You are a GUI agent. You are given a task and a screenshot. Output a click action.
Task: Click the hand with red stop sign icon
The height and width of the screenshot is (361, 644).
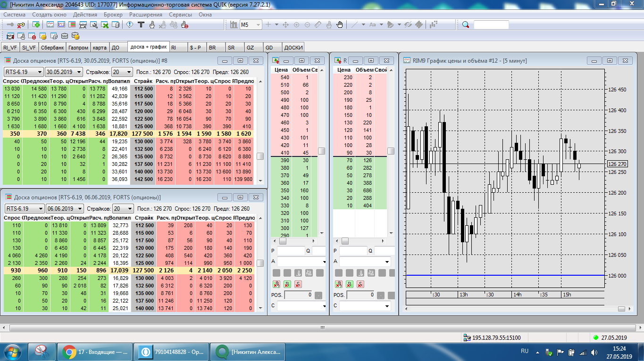click(184, 25)
